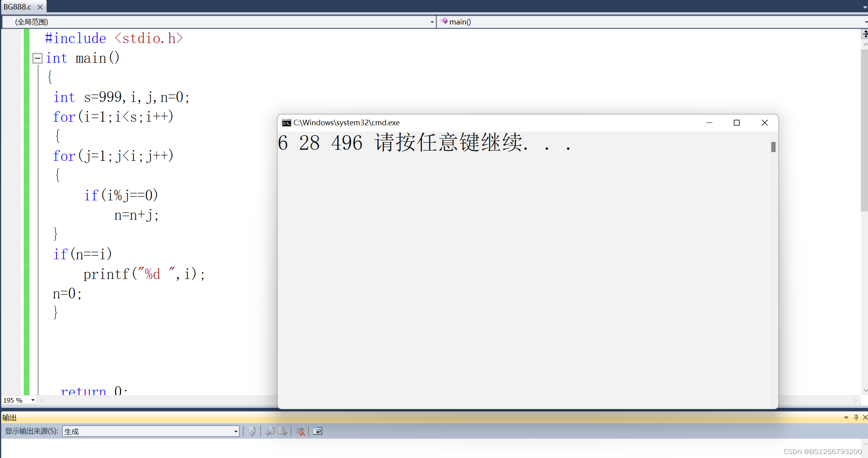Click the outer 'for(i=1;i<s;i++)' line
868x458 pixels.
113,117
